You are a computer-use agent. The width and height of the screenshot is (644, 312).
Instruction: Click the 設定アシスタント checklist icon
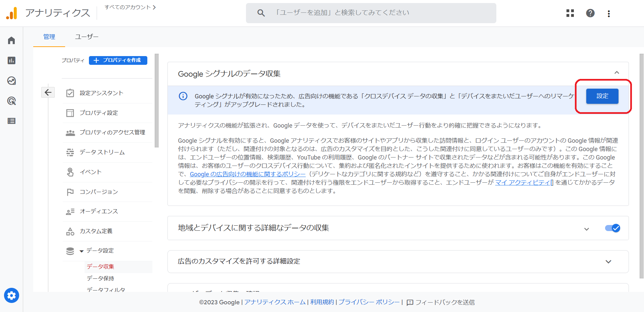70,93
